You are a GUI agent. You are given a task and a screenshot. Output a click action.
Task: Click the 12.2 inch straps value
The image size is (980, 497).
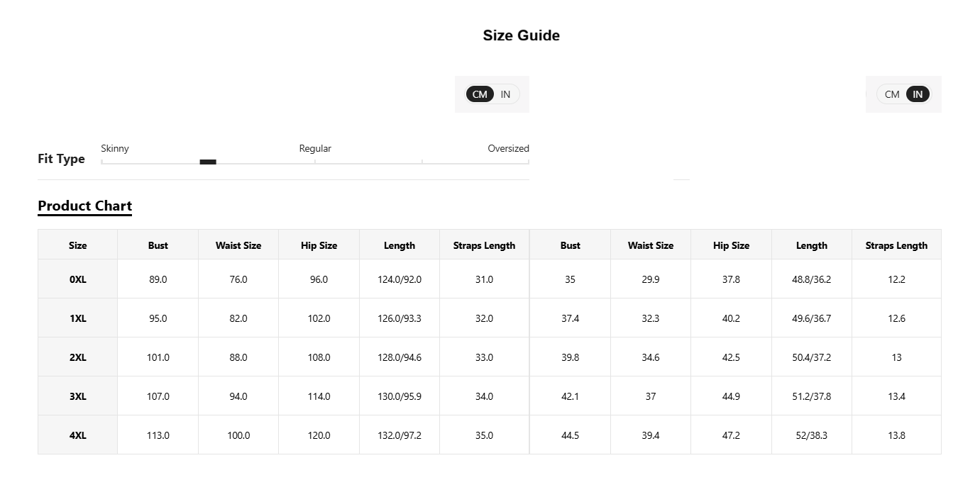click(x=897, y=279)
